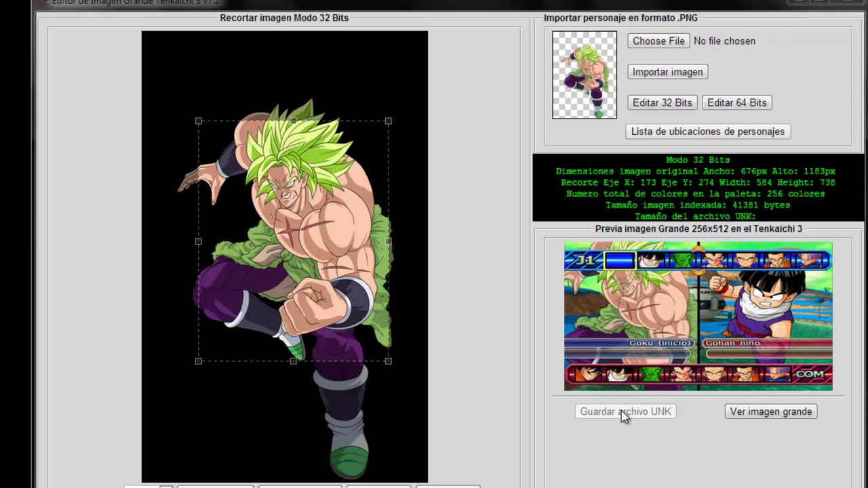Click the Importar imagen button
Screen dimensions: 868x488
pos(667,72)
